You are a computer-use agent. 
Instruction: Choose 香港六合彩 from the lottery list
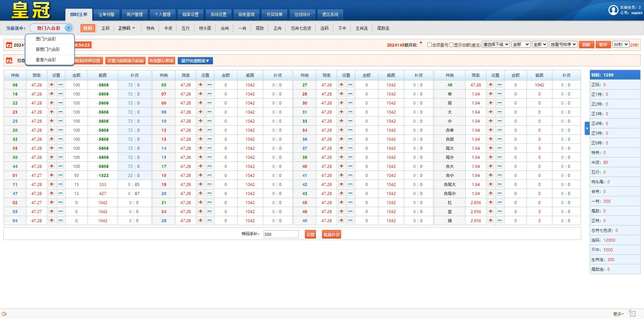46,60
